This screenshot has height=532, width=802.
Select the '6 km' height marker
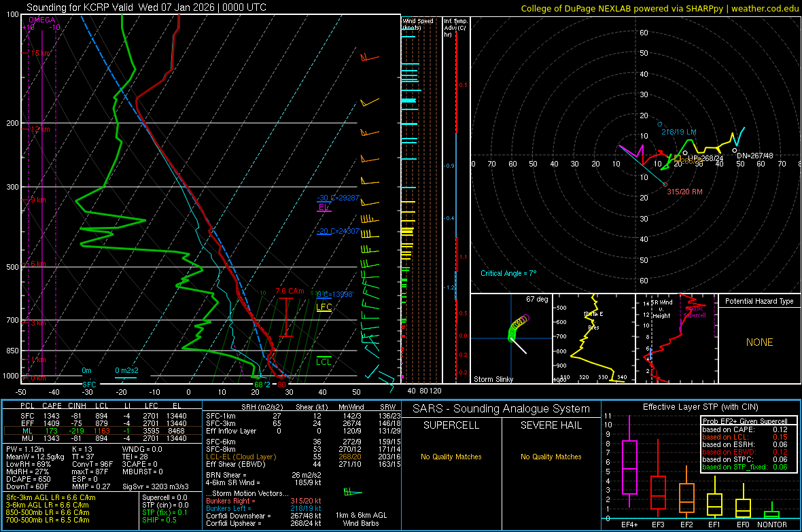pos(38,264)
